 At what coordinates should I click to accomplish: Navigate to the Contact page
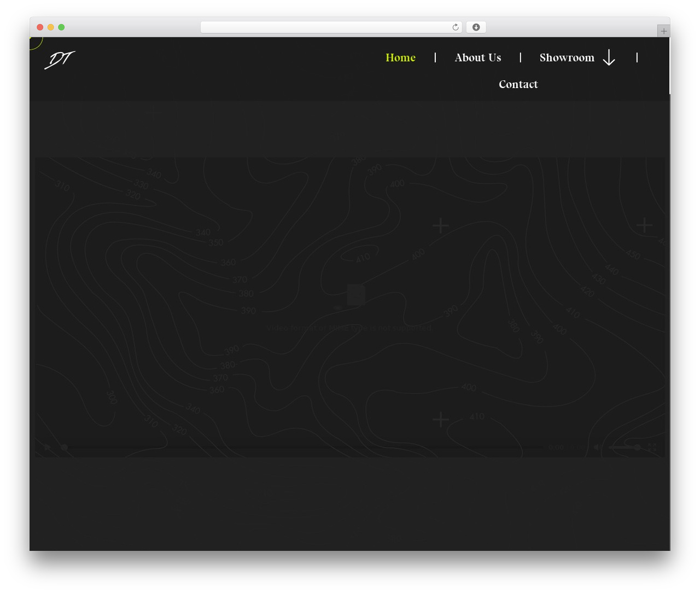pos(518,84)
